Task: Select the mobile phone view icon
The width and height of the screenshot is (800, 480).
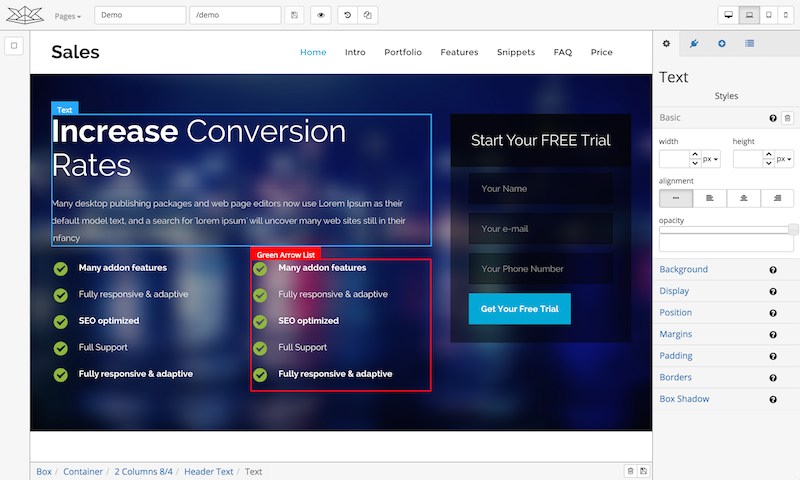Action: pos(785,16)
